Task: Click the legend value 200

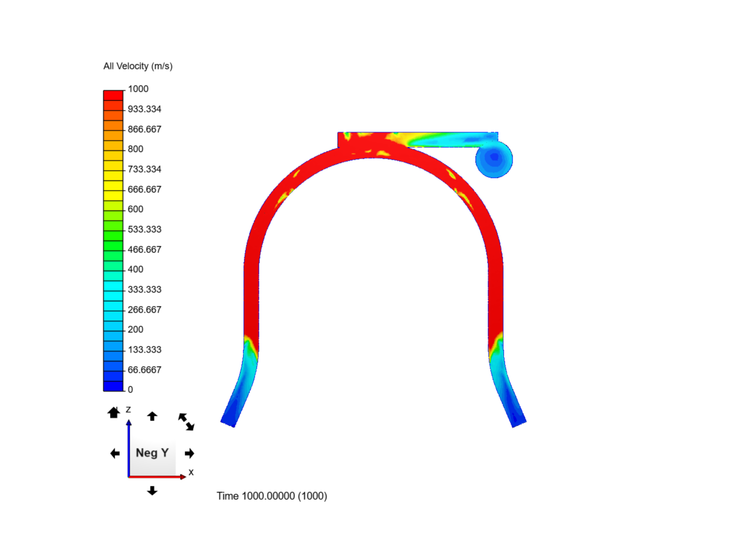Action: click(x=136, y=330)
